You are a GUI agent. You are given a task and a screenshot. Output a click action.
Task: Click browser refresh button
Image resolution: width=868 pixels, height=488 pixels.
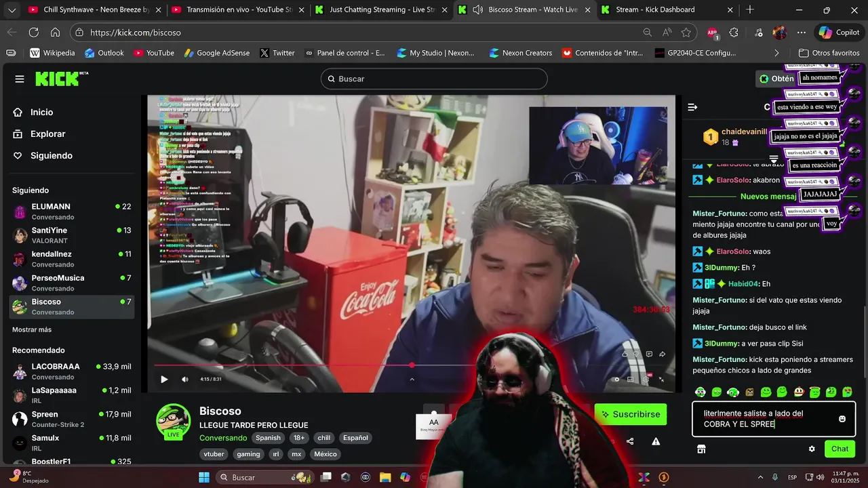pos(33,32)
